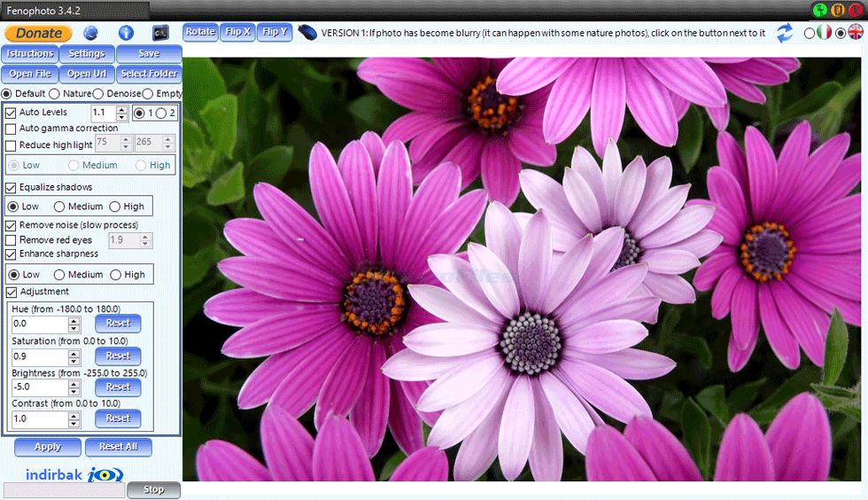Screen dimensions: 868x500
Task: Reset the Contrast value
Action: click(x=118, y=418)
